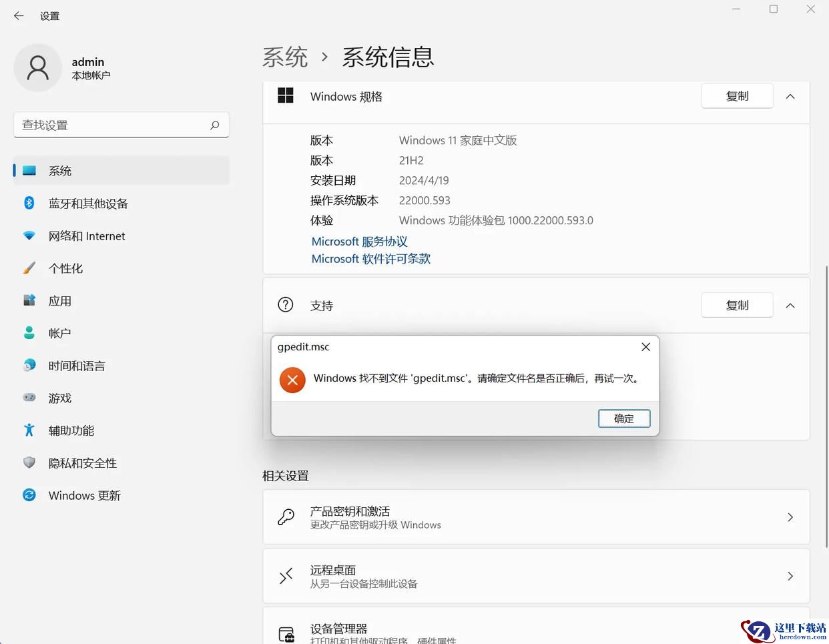
Task: Close the gpedit.msc error dialog
Action: (x=645, y=347)
